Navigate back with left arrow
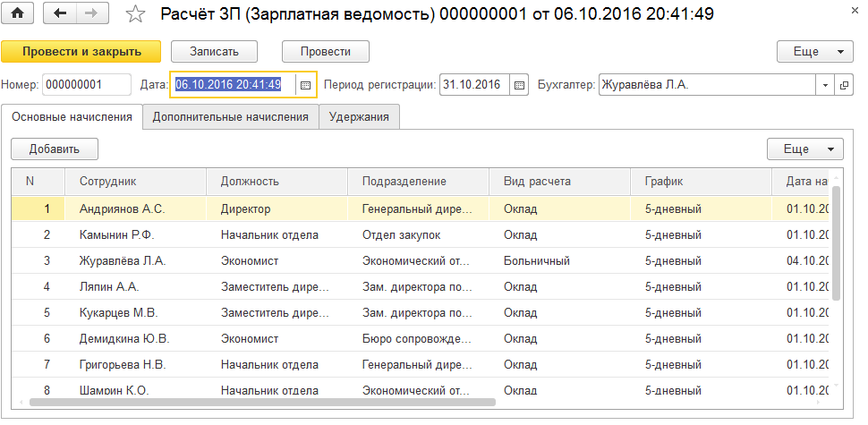Screen dimensions: 868x425 point(60,13)
